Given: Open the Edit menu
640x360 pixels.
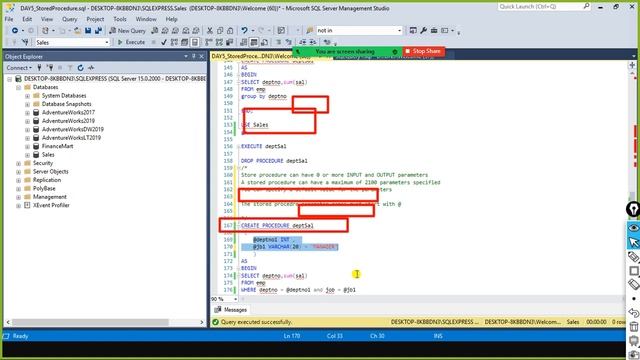Looking at the screenshot, I should point(27,19).
